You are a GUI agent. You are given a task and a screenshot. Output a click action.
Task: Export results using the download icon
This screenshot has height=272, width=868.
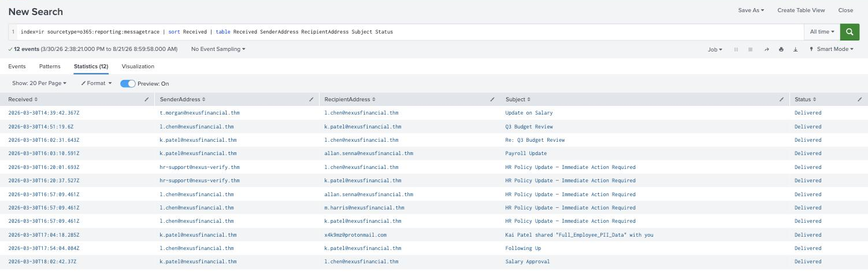tap(796, 50)
